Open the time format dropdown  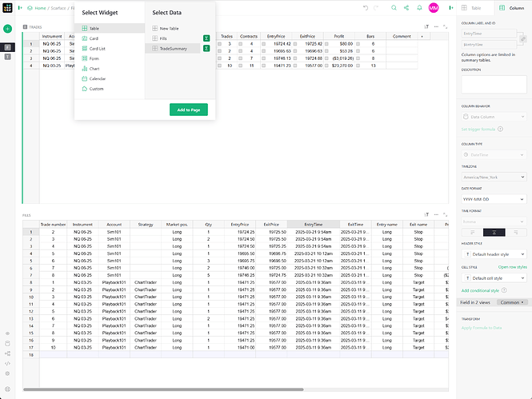coord(494,221)
